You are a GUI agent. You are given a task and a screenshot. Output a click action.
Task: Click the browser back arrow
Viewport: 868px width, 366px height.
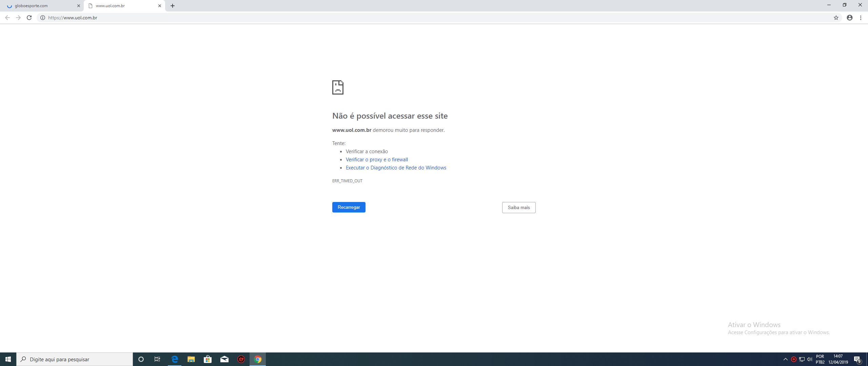[7, 18]
